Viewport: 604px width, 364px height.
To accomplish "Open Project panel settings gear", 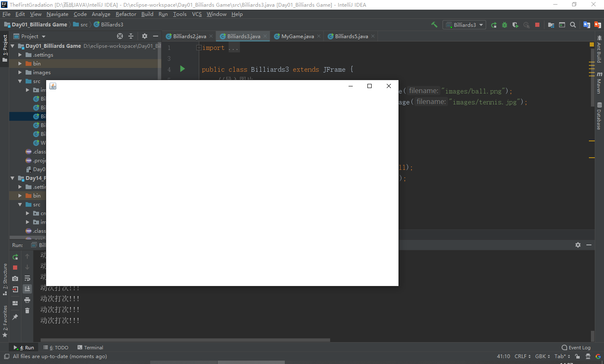I will (145, 36).
